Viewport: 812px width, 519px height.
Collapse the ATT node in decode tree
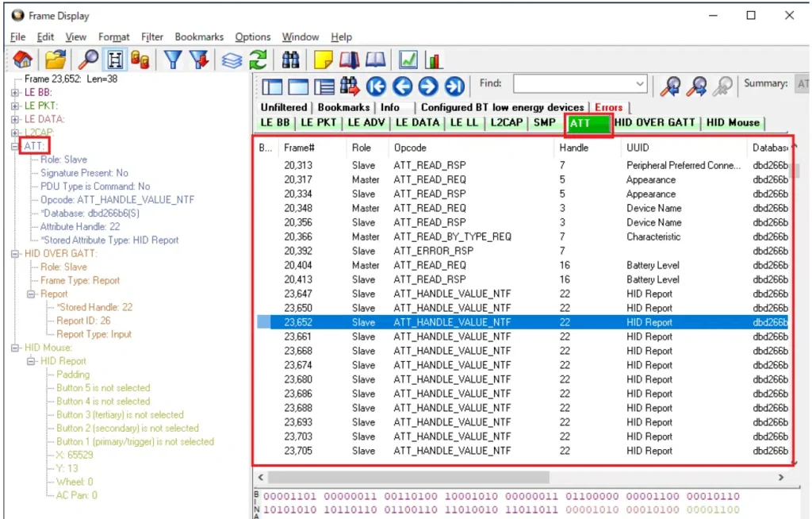(x=15, y=146)
